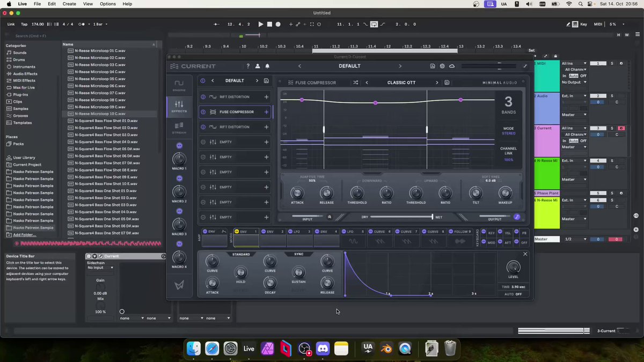The image size is (644, 362).
Task: Randomize the Fuse Compressor settings
Action: [355, 83]
